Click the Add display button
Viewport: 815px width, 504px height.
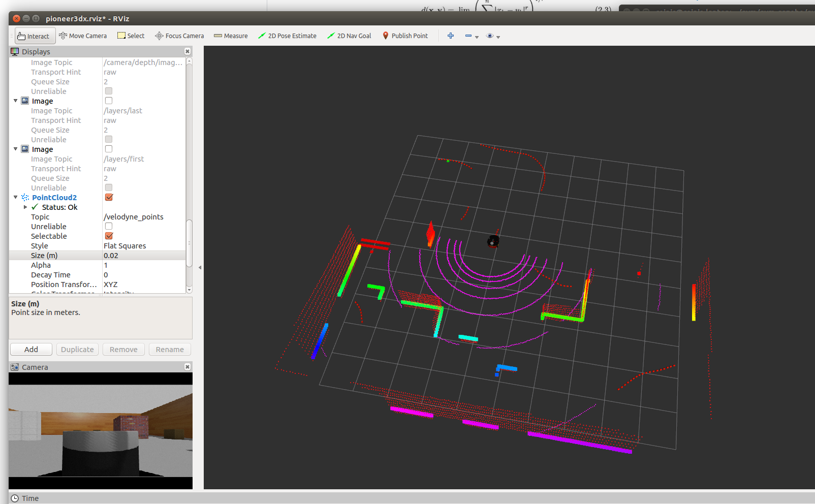31,350
